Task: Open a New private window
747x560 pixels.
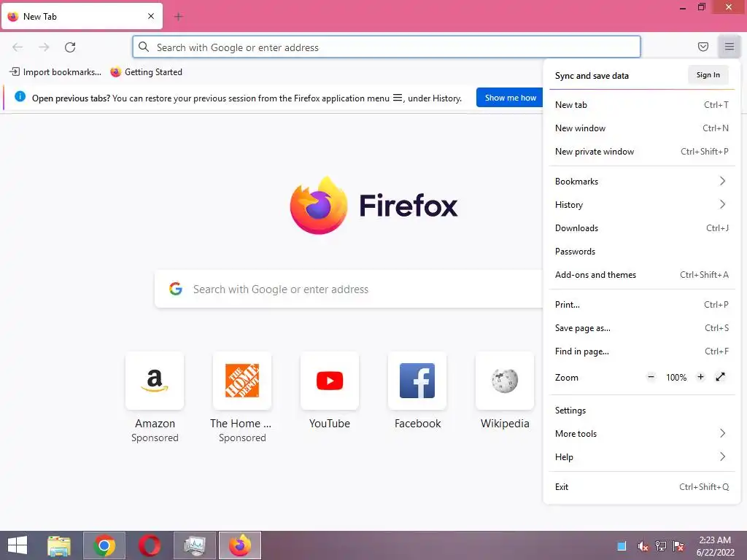Action: tap(641, 152)
